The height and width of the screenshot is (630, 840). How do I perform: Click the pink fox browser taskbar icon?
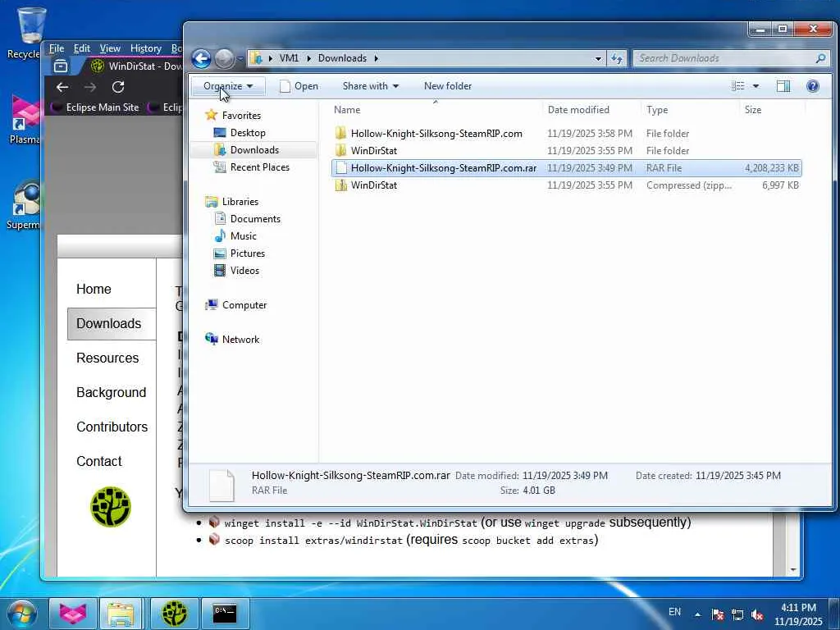(72, 614)
